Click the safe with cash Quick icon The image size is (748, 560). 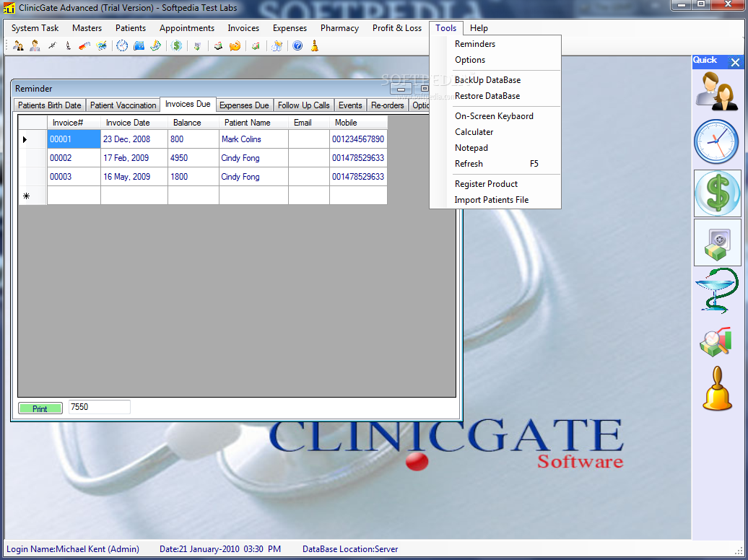[717, 242]
